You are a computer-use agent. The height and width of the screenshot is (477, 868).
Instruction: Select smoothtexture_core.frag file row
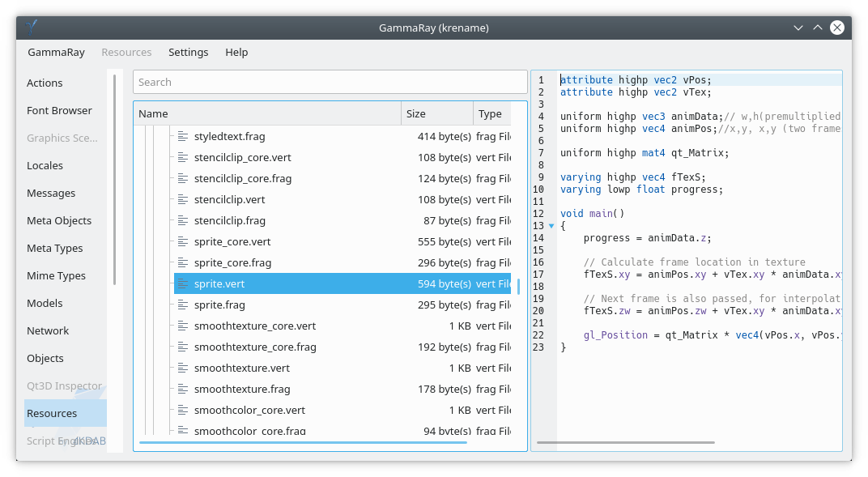pos(343,347)
